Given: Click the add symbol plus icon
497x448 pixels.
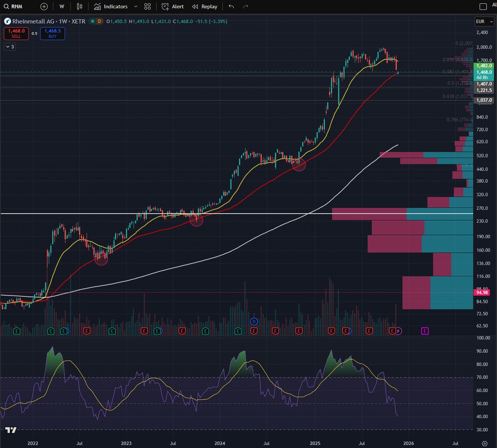Looking at the screenshot, I should [x=44, y=7].
